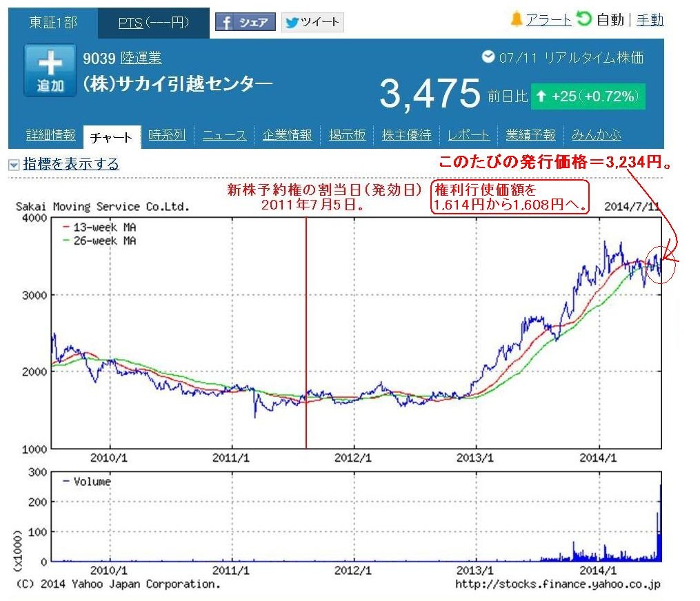Click the company name (株)サカイ引越センター
Image resolution: width=700 pixels, height=601 pixels.
(x=178, y=84)
